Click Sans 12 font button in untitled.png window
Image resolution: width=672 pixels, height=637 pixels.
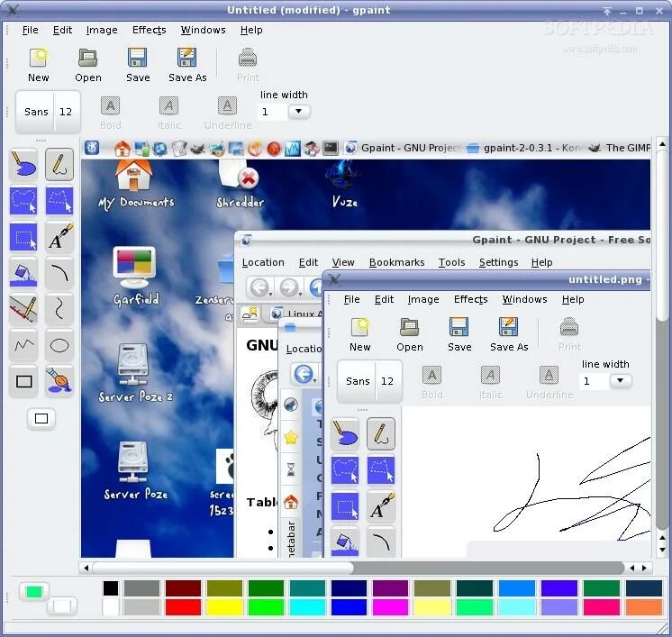[x=369, y=381]
